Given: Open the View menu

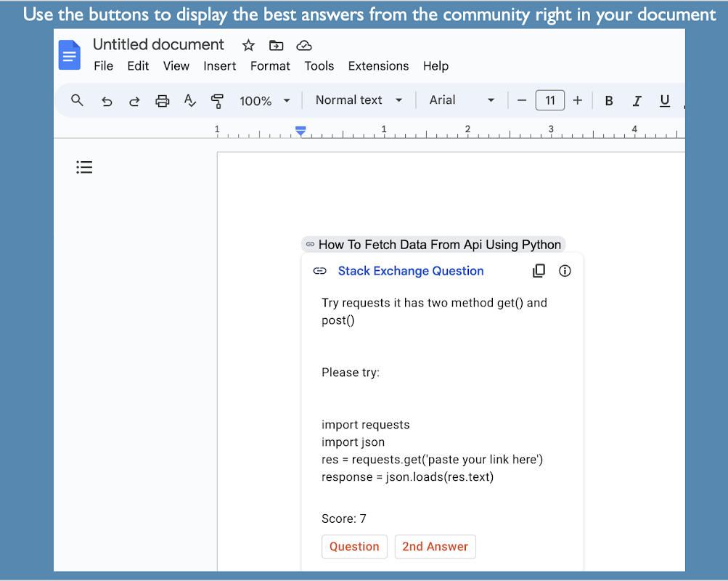Looking at the screenshot, I should [x=176, y=66].
